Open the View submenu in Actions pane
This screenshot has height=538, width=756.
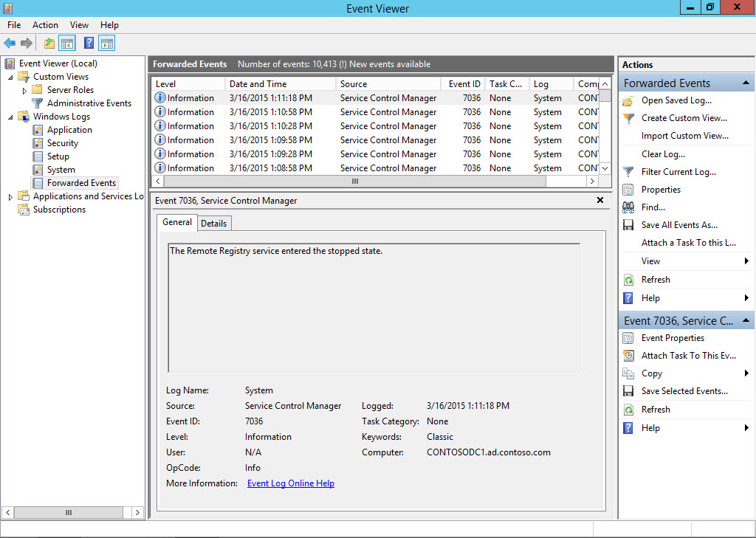650,261
